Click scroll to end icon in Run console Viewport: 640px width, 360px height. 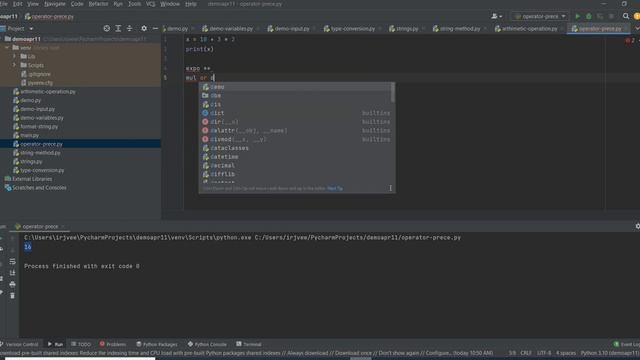pyautogui.click(x=12, y=273)
